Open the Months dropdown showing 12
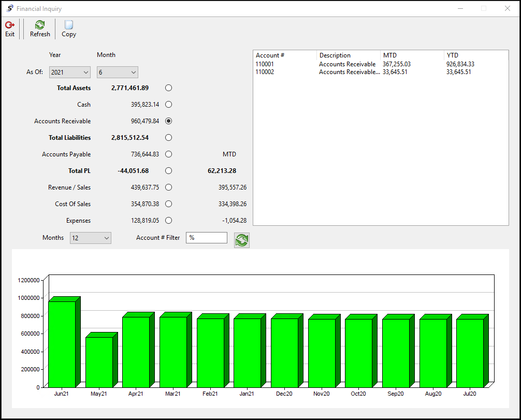Image resolution: width=521 pixels, height=420 pixels. pos(91,238)
